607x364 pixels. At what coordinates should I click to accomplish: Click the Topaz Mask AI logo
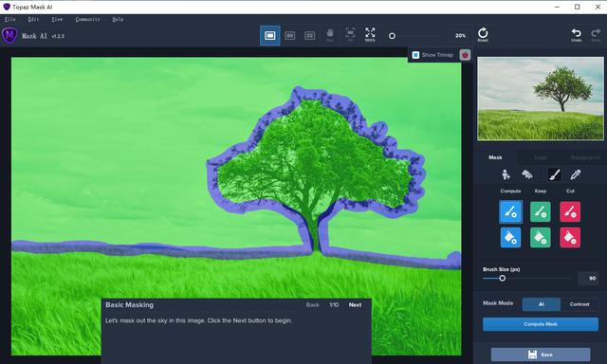tap(9, 36)
